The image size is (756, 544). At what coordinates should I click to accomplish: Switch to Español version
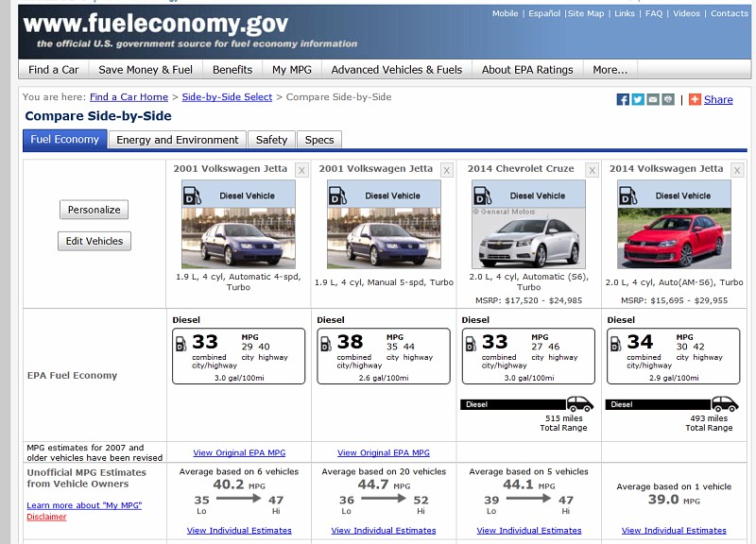click(544, 13)
